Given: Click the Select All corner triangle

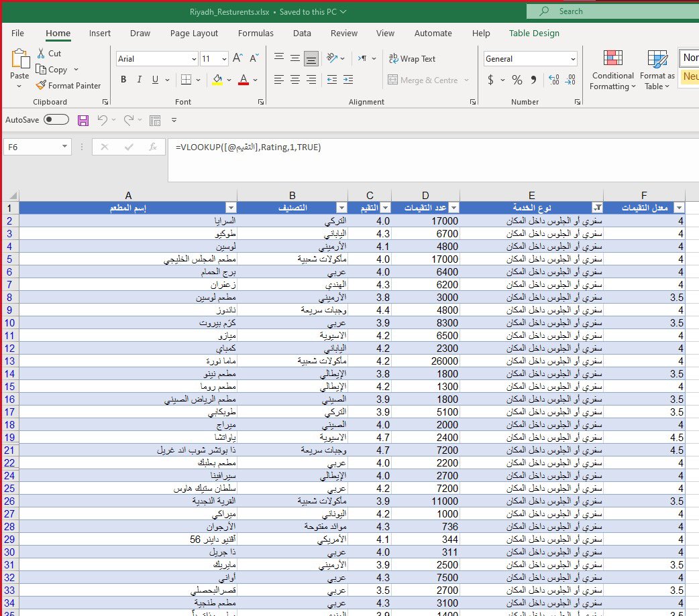Looking at the screenshot, I should pyautogui.click(x=13, y=195).
